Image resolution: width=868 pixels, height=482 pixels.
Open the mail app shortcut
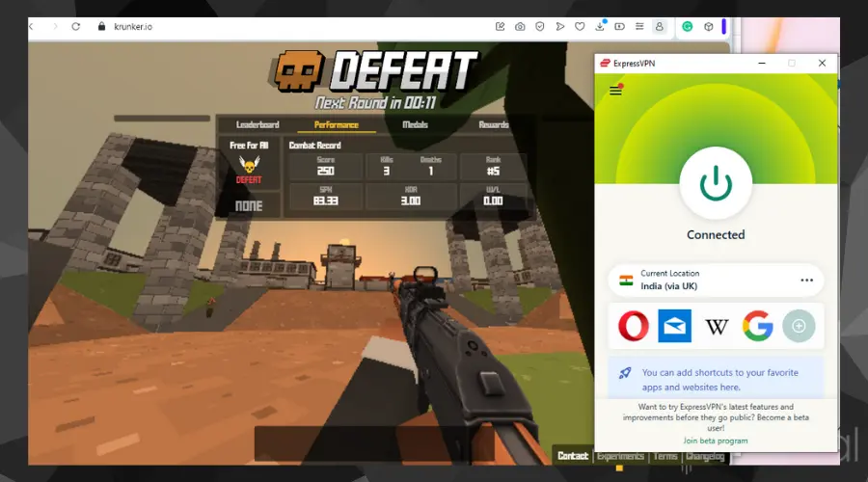674,326
